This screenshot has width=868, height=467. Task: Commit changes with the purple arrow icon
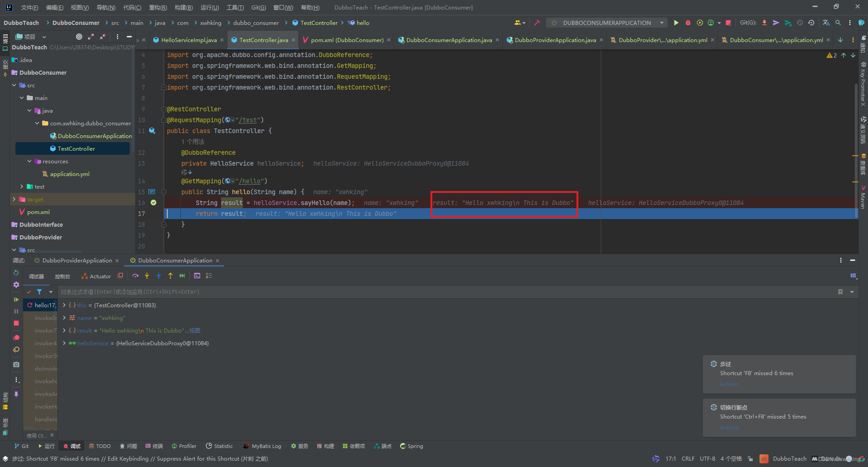coord(776,23)
